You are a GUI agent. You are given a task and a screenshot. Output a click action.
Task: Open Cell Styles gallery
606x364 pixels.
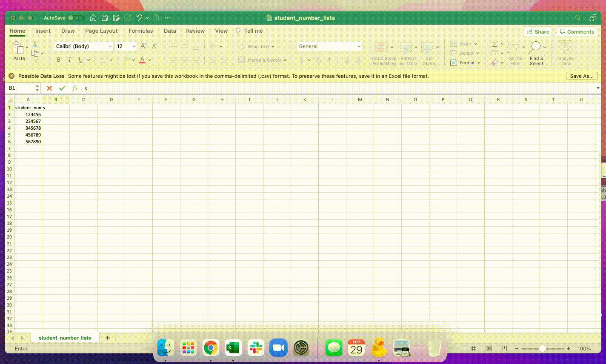tap(429, 52)
